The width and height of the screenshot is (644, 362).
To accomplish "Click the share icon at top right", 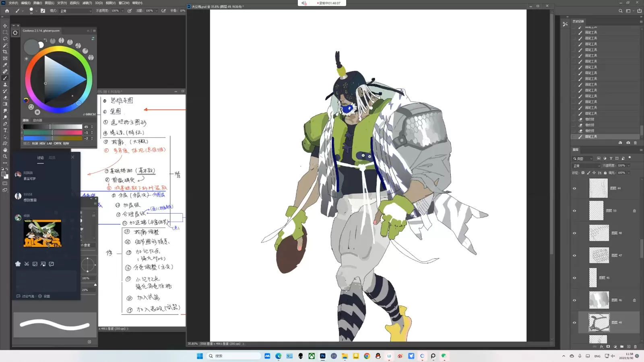I will [x=639, y=11].
